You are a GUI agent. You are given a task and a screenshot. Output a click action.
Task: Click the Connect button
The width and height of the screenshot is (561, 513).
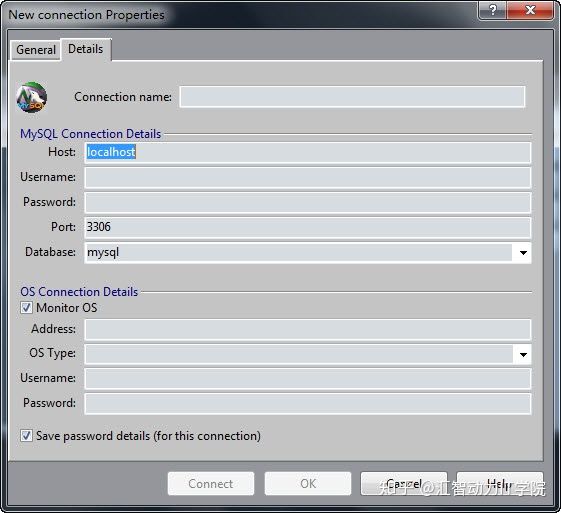click(211, 484)
